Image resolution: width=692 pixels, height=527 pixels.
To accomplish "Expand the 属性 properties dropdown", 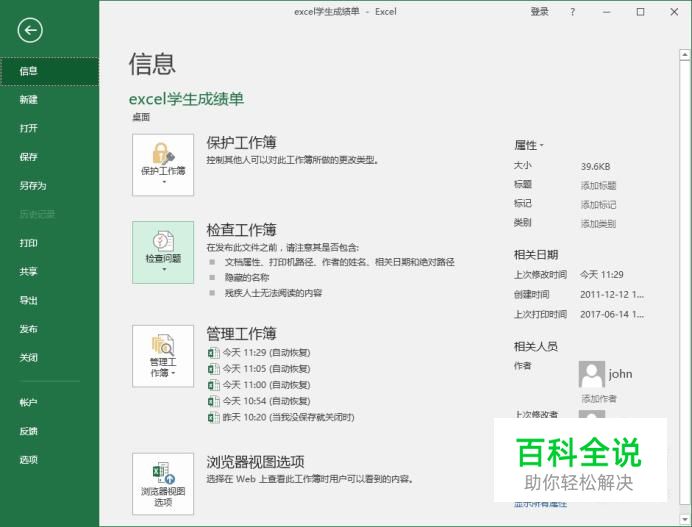I will [529, 145].
